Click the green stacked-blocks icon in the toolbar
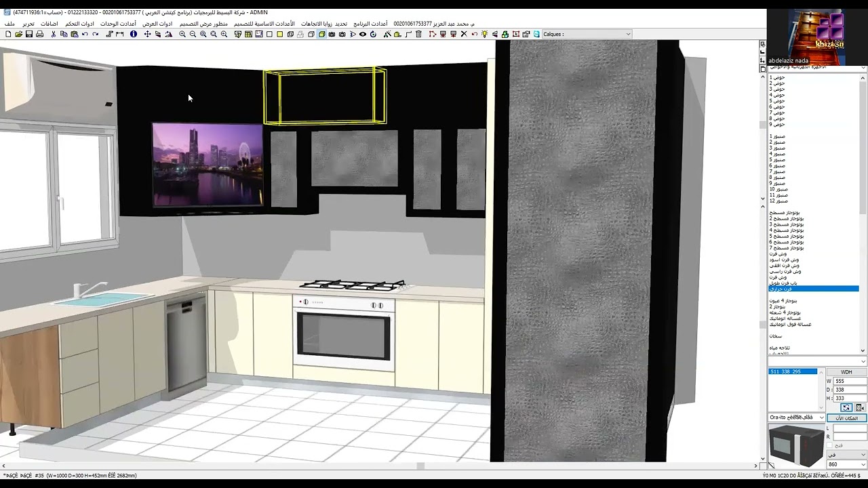Image resolution: width=868 pixels, height=488 pixels. tap(505, 34)
